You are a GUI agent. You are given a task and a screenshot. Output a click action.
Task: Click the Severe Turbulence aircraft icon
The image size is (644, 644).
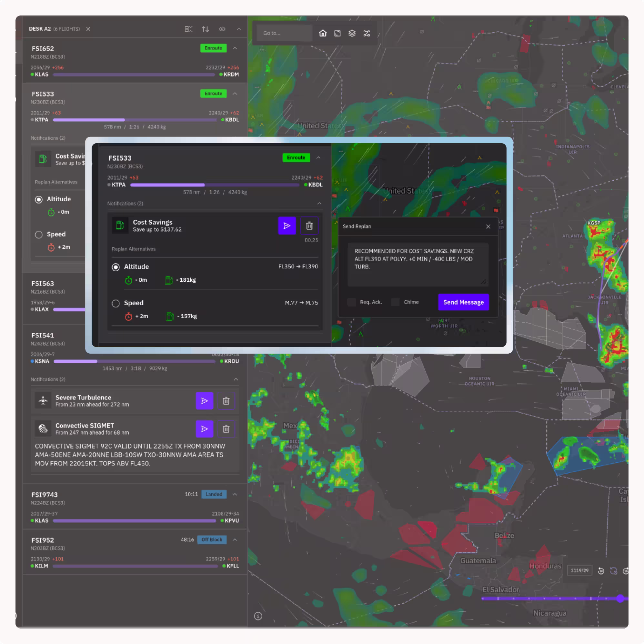[x=43, y=400]
